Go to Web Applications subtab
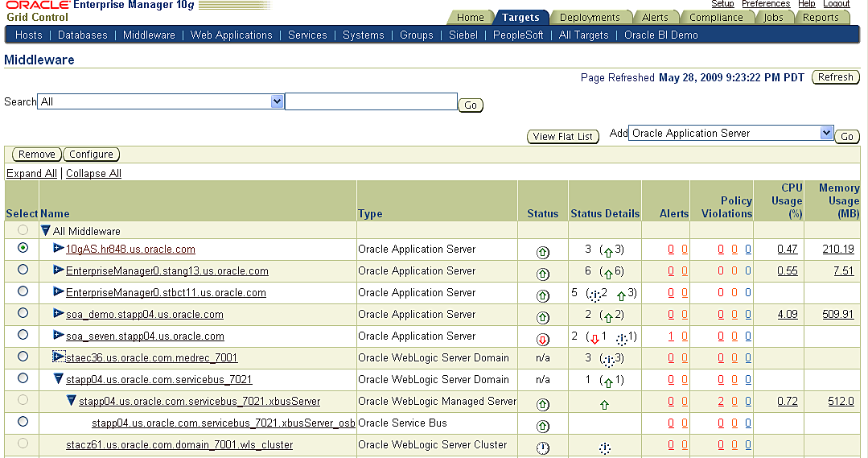Screen dimensions: 868x458 tap(232, 35)
